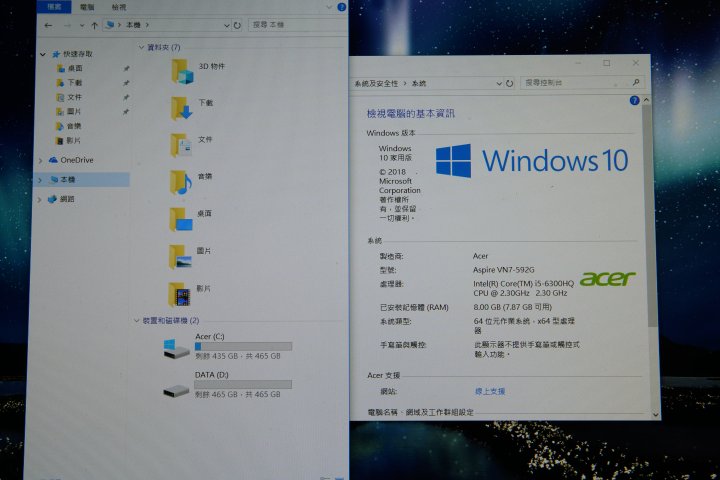Expand the 網路 tree node

[39, 199]
